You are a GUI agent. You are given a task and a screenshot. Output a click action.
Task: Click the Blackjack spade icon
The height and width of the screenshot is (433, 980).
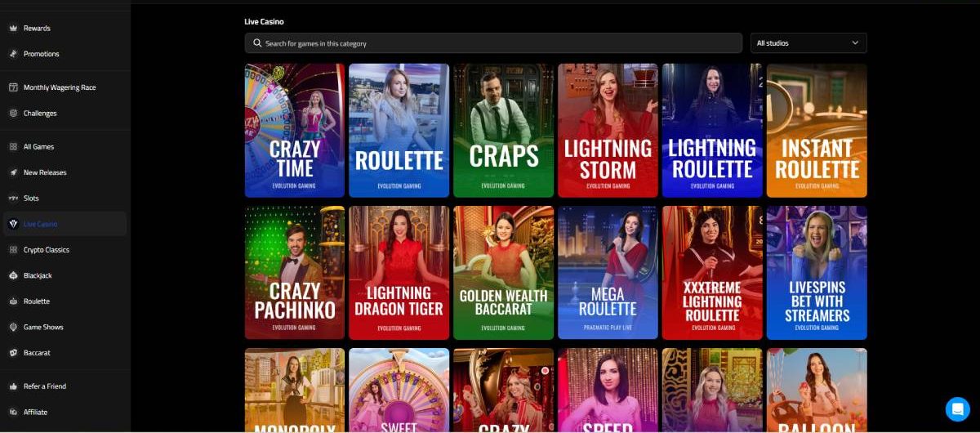point(13,275)
